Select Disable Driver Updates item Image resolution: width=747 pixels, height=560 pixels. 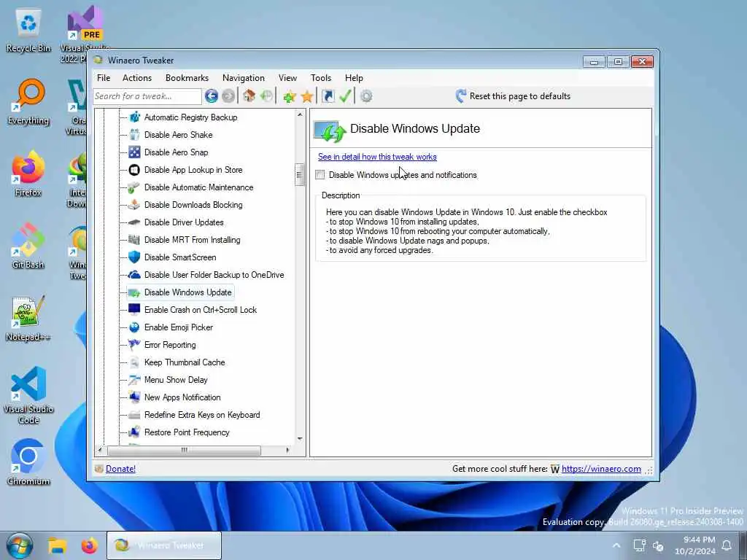(183, 222)
